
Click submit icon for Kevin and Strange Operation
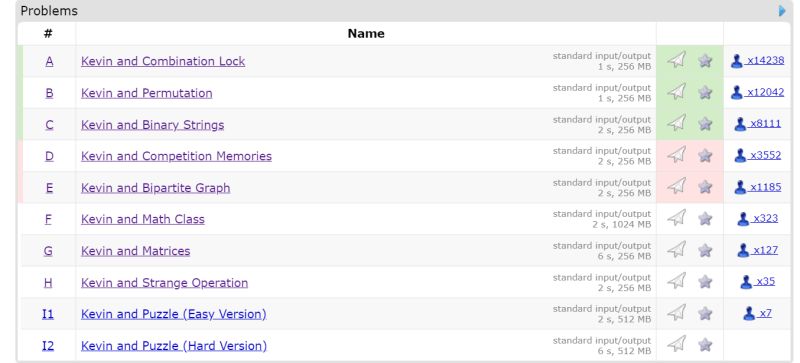[x=677, y=282]
